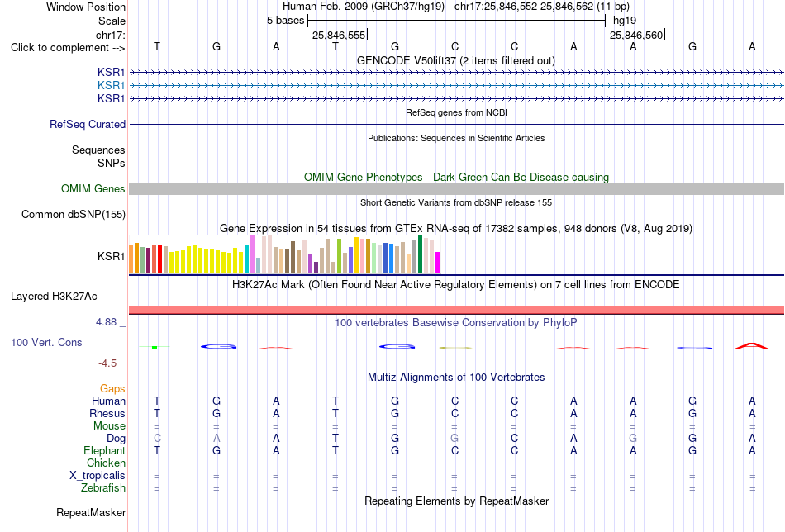Open the light blue KSR1 transcript label
This screenshot has width=785, height=532.
pyautogui.click(x=112, y=85)
